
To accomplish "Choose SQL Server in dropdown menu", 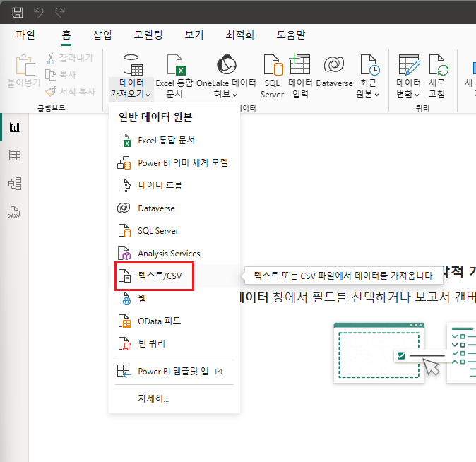I will (x=174, y=231).
